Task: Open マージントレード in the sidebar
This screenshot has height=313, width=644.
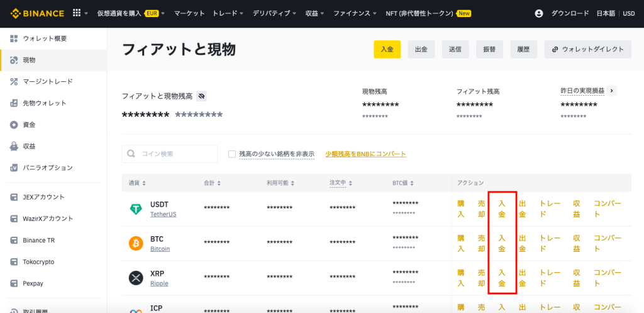Action: pyautogui.click(x=48, y=81)
